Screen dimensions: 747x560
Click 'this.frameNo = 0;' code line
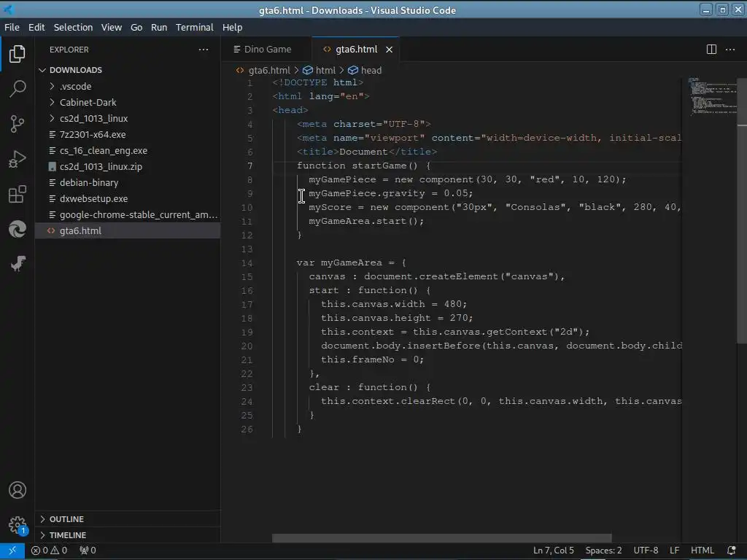372,360
